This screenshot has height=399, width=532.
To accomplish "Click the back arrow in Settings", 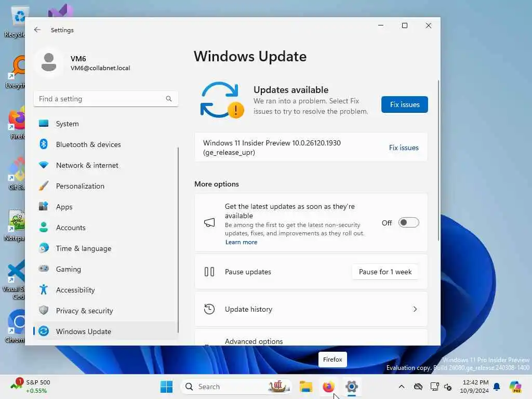I will point(37,30).
